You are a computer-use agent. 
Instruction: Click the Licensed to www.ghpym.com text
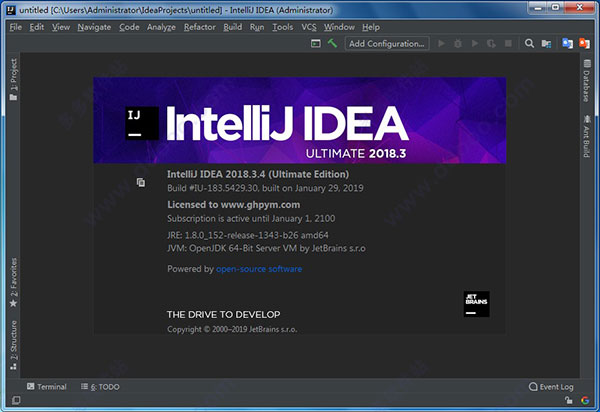click(233, 205)
